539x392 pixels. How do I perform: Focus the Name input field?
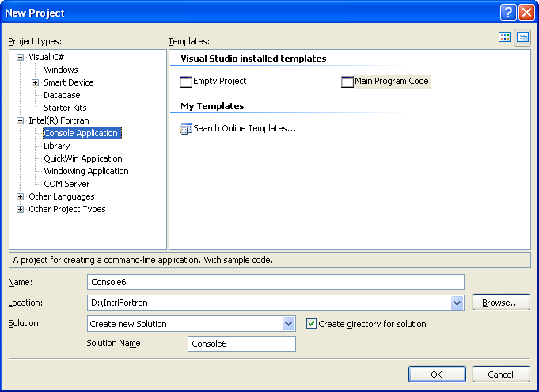pyautogui.click(x=275, y=282)
